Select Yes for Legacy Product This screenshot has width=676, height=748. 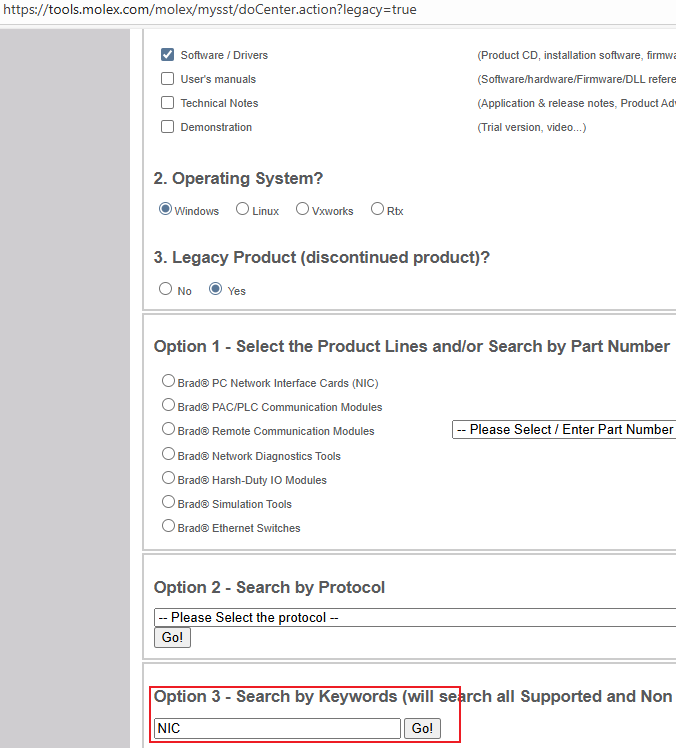216,289
